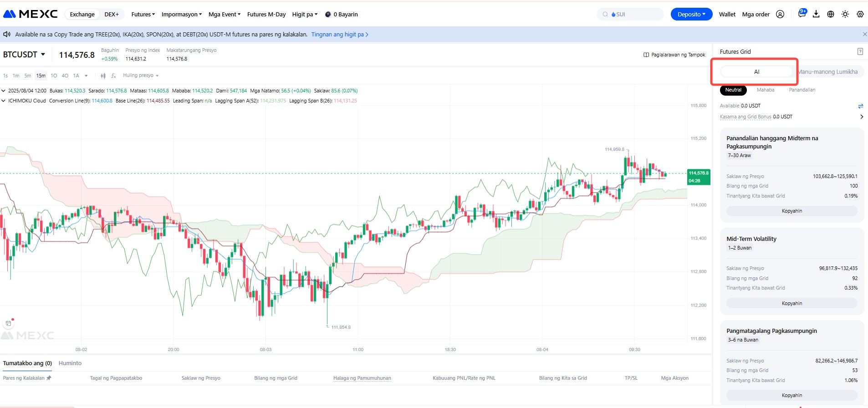Collapse the ICHIMOKU Cloud indicator legend
This screenshot has width=868, height=408.
[4, 101]
